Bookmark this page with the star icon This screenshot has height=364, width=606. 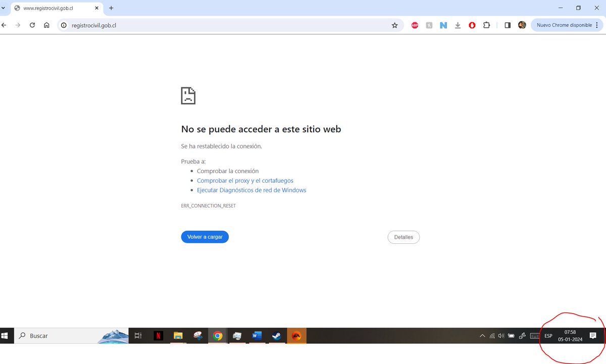[x=395, y=25]
